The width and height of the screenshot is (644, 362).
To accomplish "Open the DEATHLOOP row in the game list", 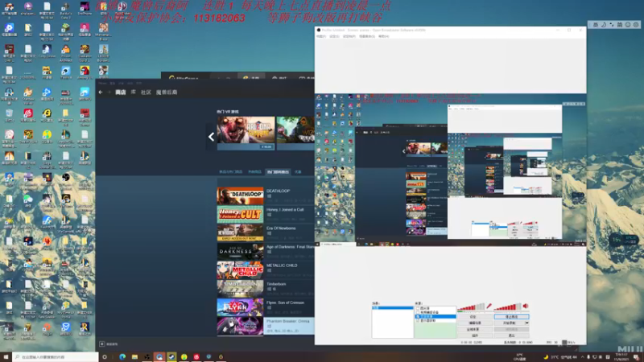I will click(x=266, y=195).
